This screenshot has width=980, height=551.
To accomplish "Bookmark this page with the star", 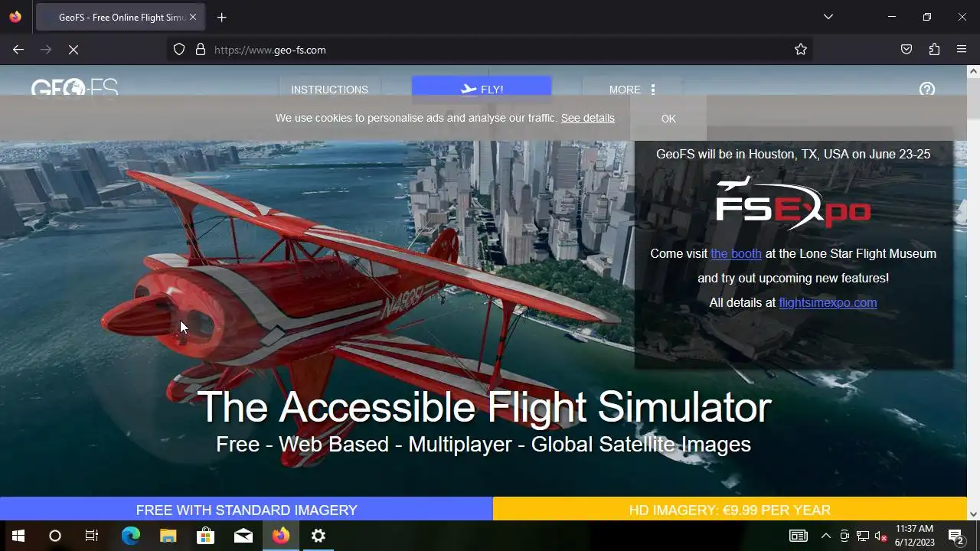I will click(801, 50).
